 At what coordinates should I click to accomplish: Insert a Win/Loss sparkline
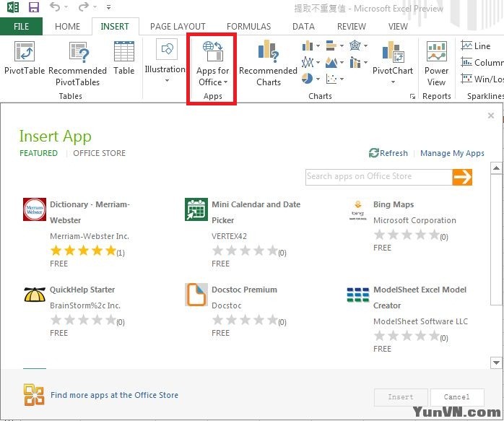click(482, 79)
